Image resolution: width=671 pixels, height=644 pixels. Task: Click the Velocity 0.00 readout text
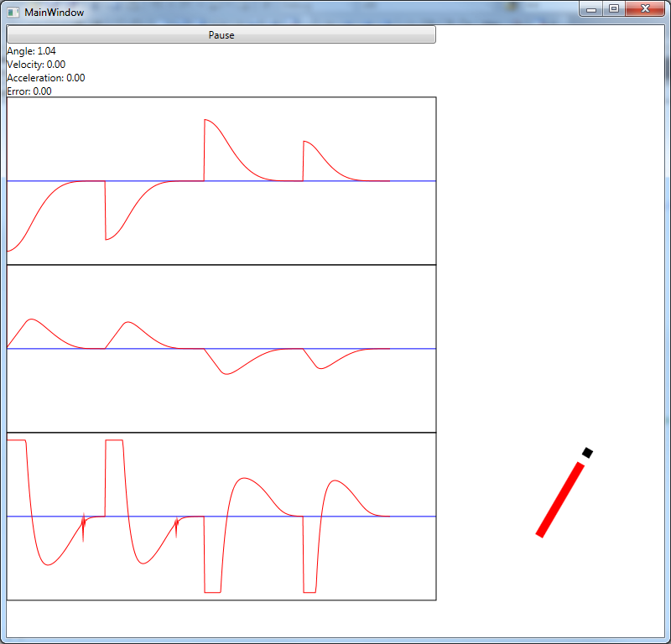coord(36,65)
